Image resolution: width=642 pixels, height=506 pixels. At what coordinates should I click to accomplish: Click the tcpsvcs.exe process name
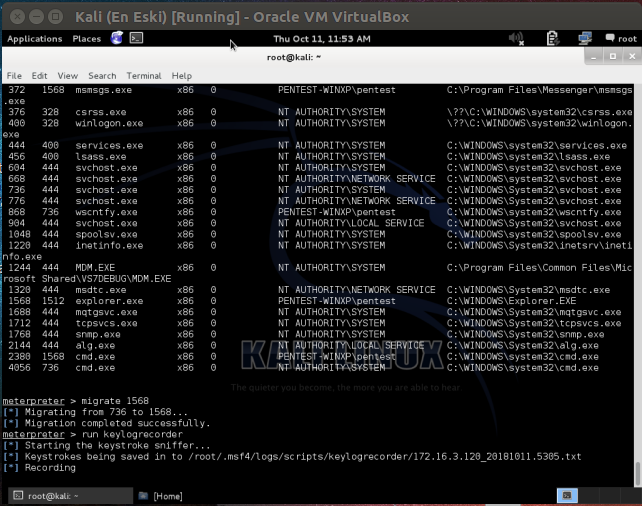click(106, 323)
